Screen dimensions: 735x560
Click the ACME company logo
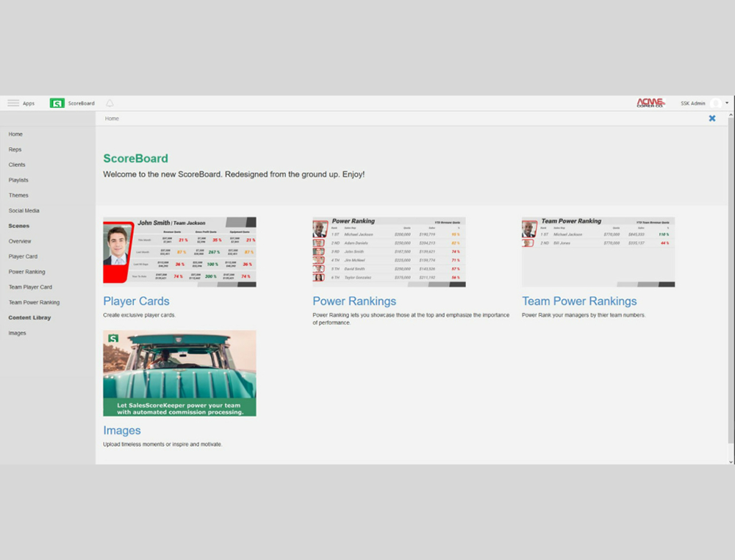pos(650,103)
